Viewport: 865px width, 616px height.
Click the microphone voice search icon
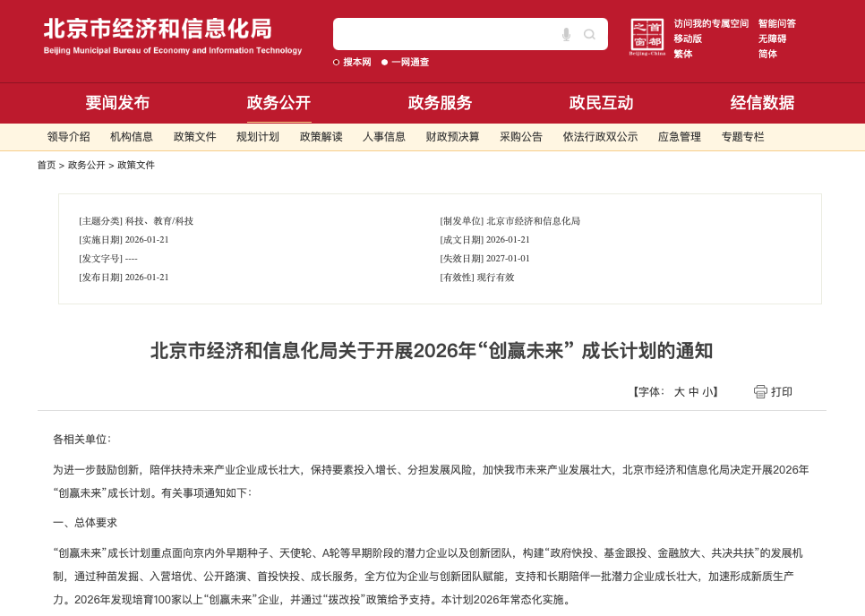coord(566,35)
